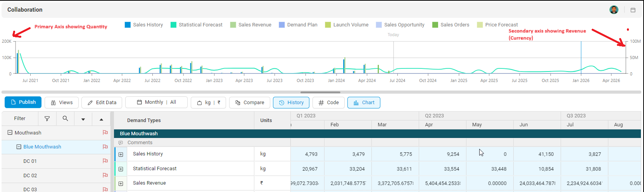Click the filter funnel icon
The height and width of the screenshot is (192, 644).
click(x=47, y=119)
